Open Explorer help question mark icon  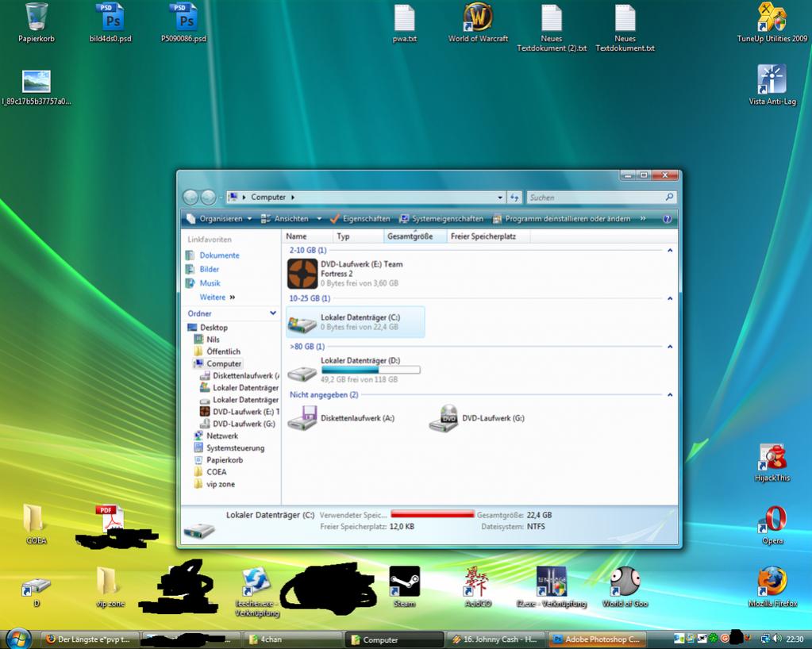click(667, 219)
